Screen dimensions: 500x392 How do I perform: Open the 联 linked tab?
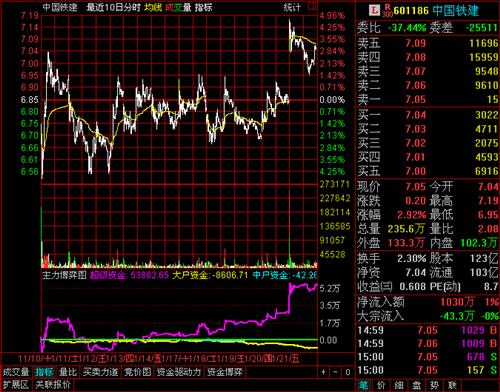point(452,386)
